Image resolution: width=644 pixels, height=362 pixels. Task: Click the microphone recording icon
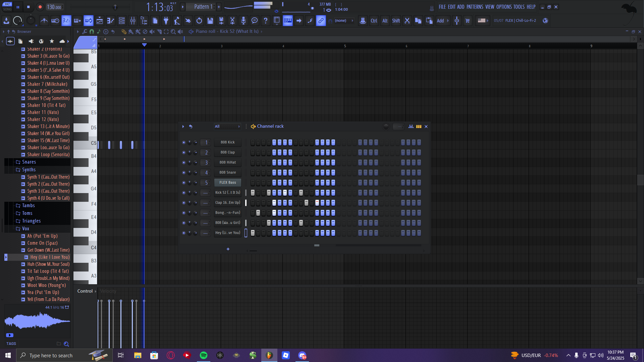244,21
